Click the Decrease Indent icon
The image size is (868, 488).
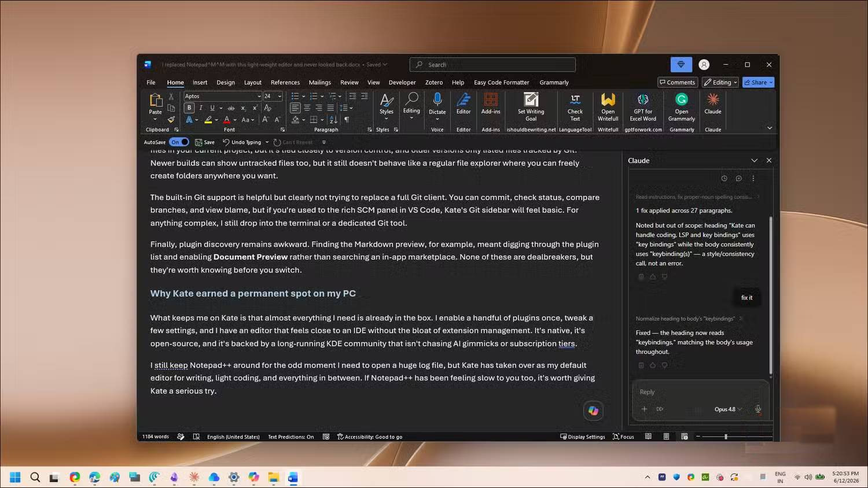[x=352, y=96]
